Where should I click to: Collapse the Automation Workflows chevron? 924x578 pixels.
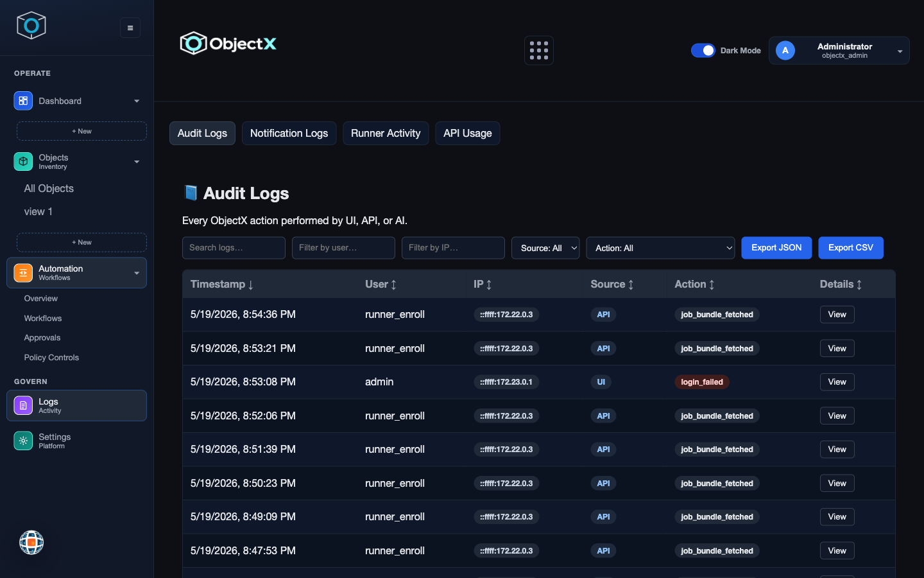pos(137,273)
